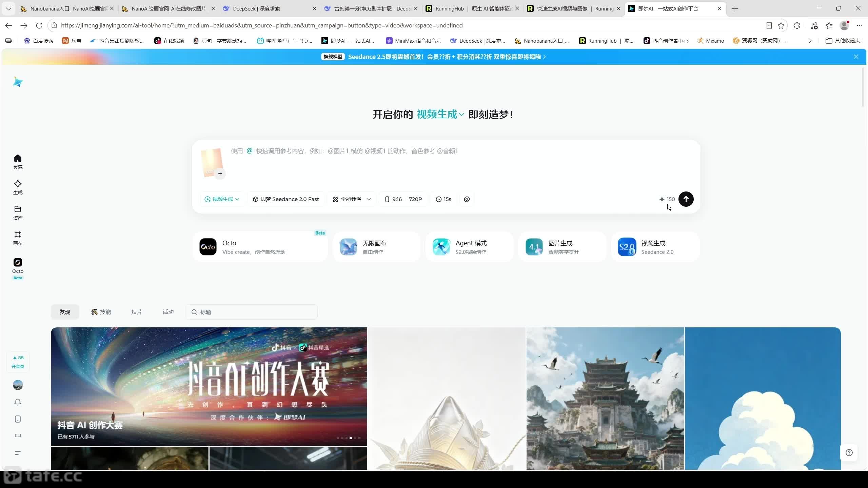Open the 其他收藏夹 bookmarks folder
Viewport: 868px width, 488px height.
click(843, 41)
